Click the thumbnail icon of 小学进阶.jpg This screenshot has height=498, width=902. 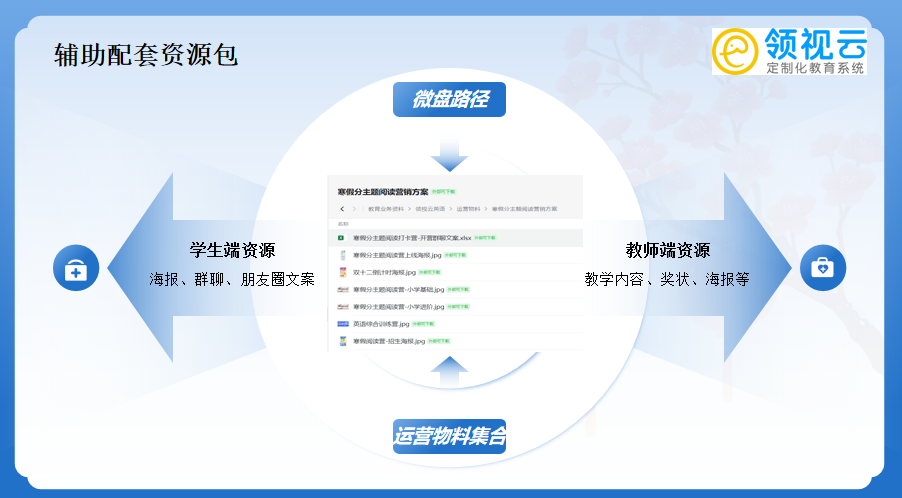(x=343, y=307)
